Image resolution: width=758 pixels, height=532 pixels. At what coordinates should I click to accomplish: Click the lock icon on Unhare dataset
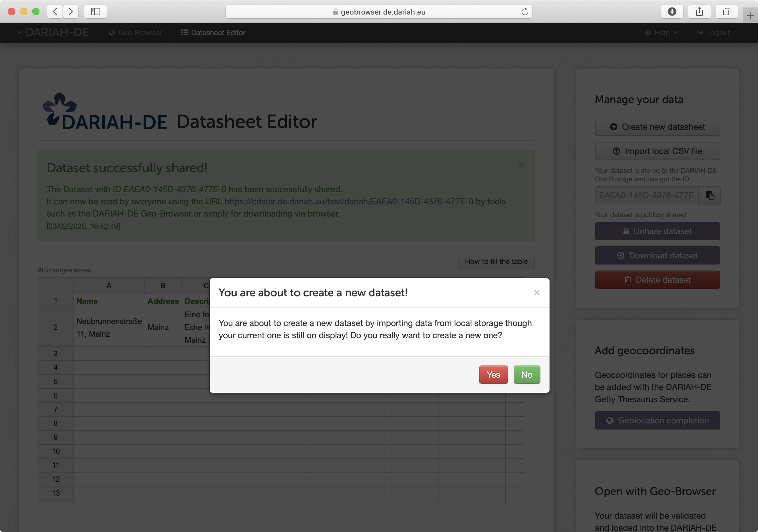click(x=626, y=231)
